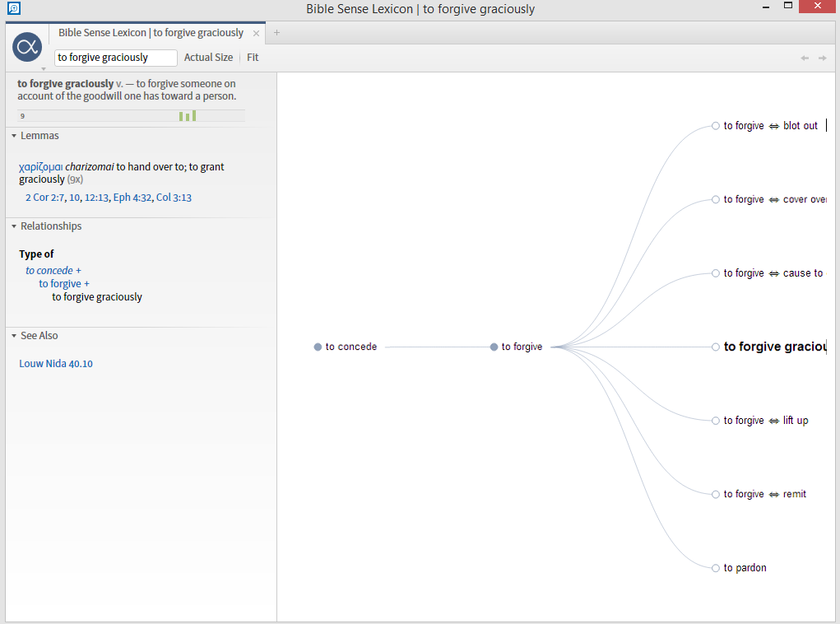Screen dimensions: 840x624
Task: Select 'to forgive ⇔ remit' node
Action: point(759,494)
